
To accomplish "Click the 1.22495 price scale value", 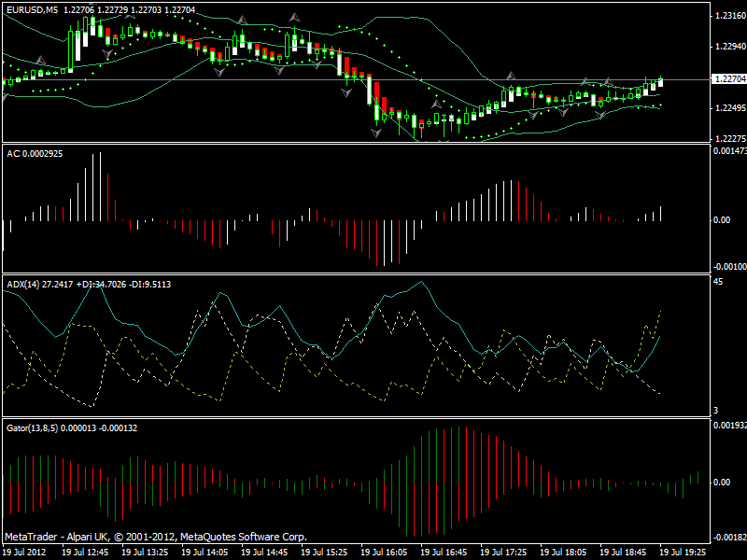I will (730, 108).
